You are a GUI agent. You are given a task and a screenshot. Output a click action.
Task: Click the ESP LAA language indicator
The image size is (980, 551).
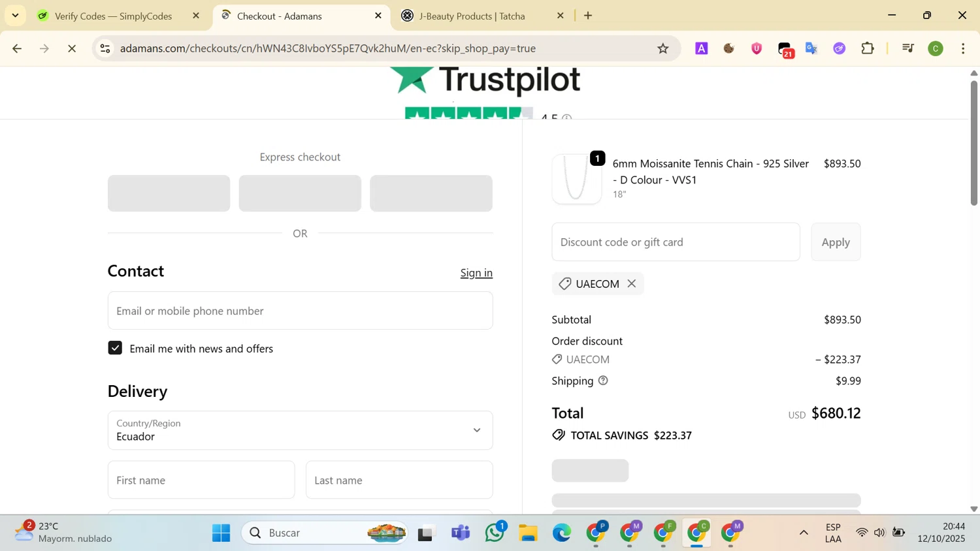[833, 533]
